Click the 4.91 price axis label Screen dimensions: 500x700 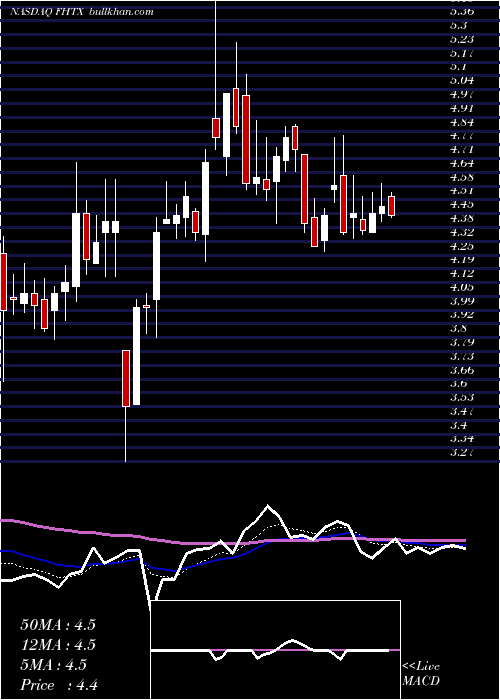pyautogui.click(x=462, y=108)
